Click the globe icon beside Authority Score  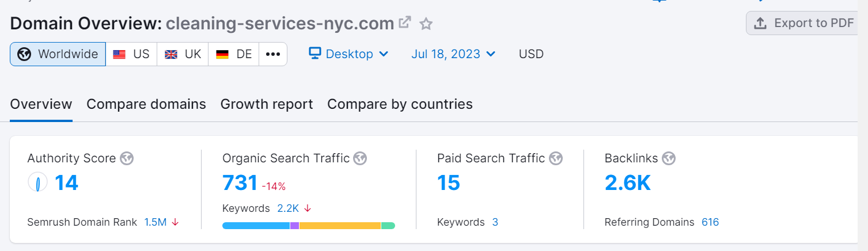pos(127,158)
